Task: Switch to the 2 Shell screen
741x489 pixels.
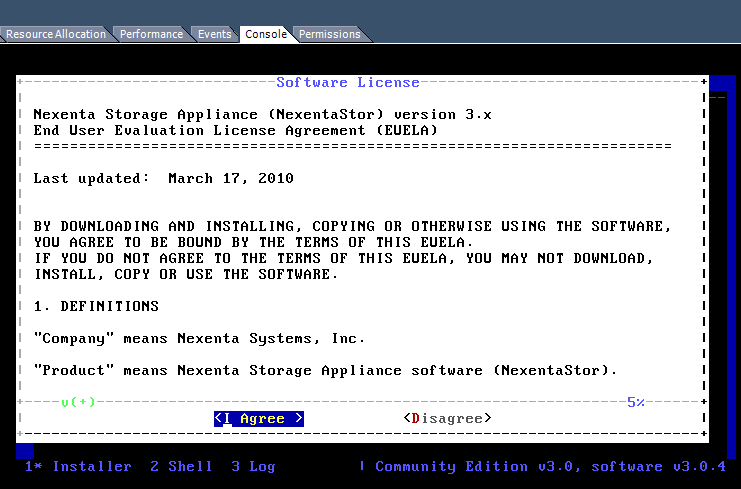Action: pos(181,467)
